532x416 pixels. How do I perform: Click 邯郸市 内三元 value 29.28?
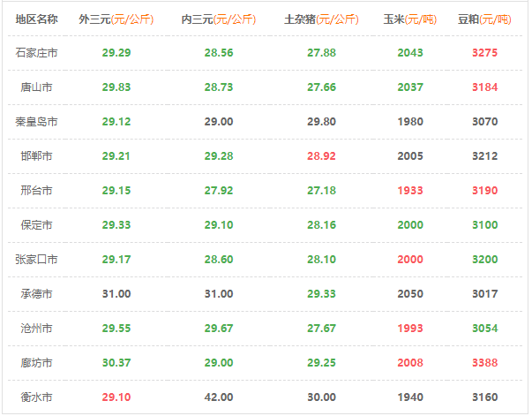219,156
